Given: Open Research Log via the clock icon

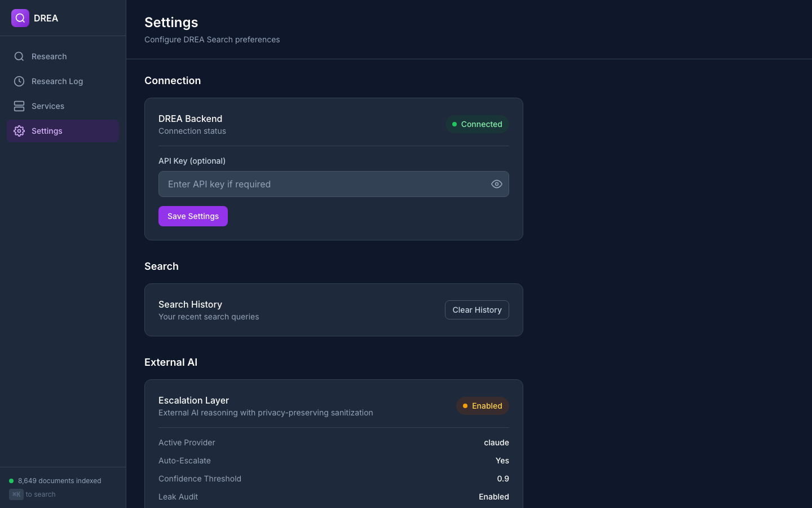Looking at the screenshot, I should tap(19, 81).
